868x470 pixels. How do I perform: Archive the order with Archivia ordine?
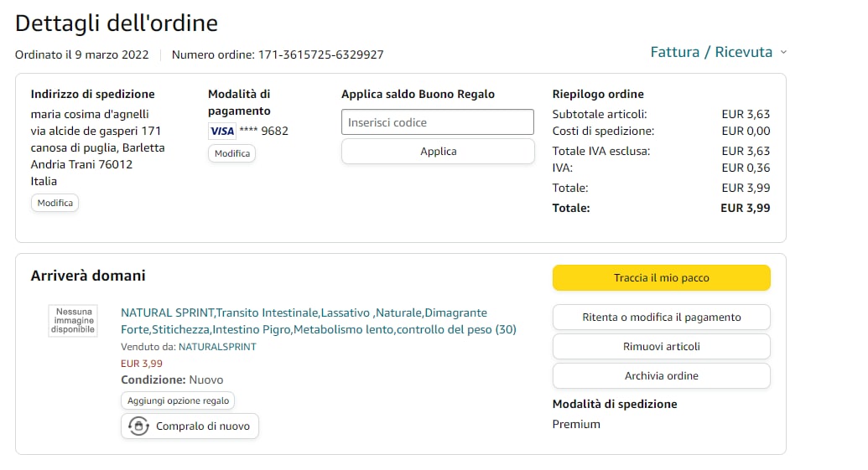coord(661,376)
